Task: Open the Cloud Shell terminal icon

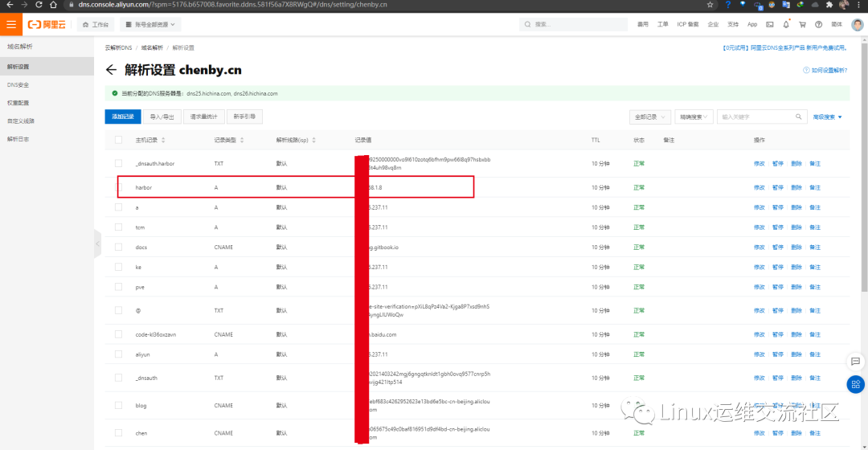Action: (769, 24)
